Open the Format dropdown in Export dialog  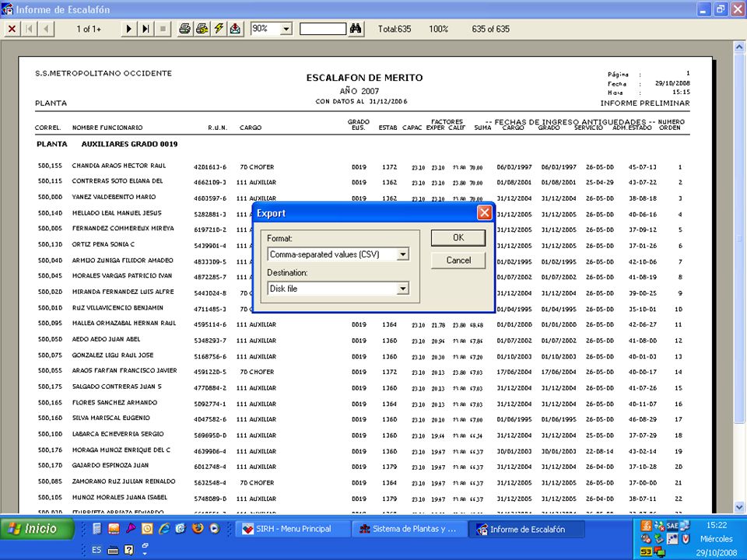pyautogui.click(x=402, y=254)
